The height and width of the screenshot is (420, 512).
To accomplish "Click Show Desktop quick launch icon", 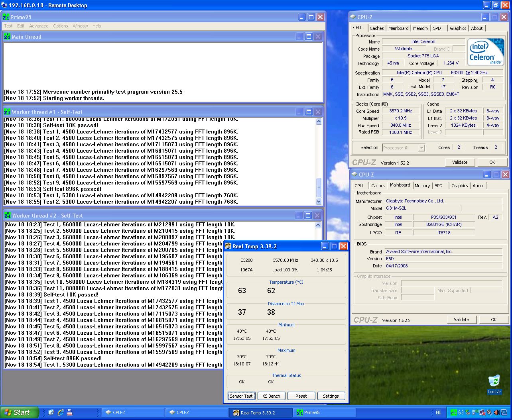I will point(51,412).
